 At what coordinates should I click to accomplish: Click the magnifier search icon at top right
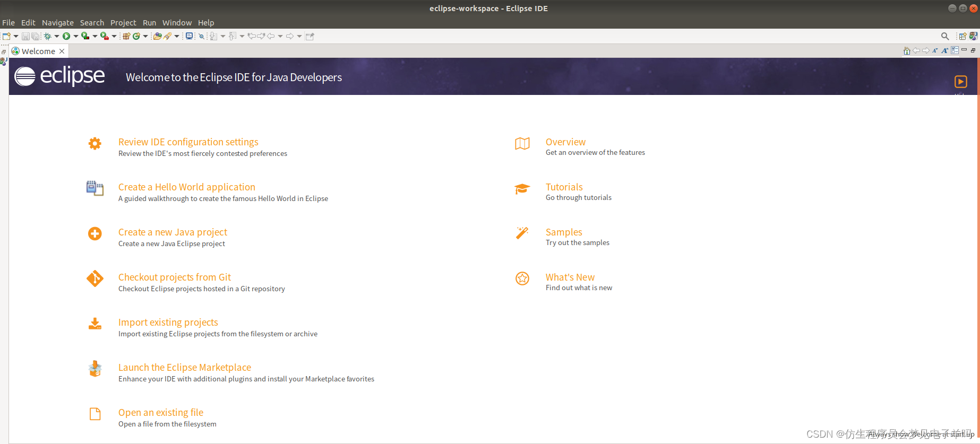coord(945,36)
